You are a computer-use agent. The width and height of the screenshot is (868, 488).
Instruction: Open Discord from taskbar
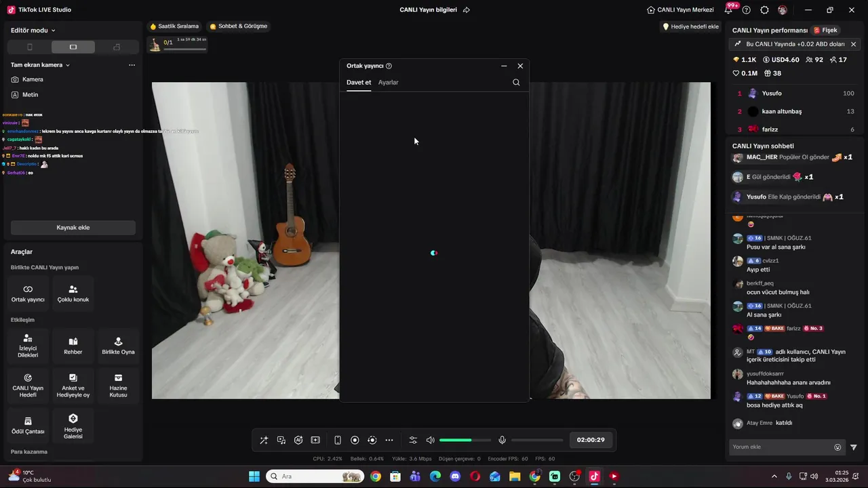pyautogui.click(x=455, y=476)
